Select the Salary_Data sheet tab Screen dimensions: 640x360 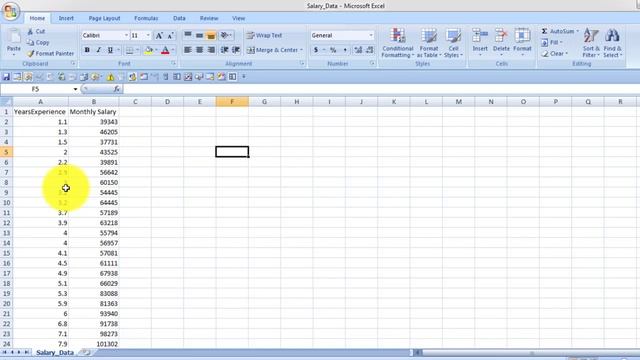pyautogui.click(x=55, y=352)
